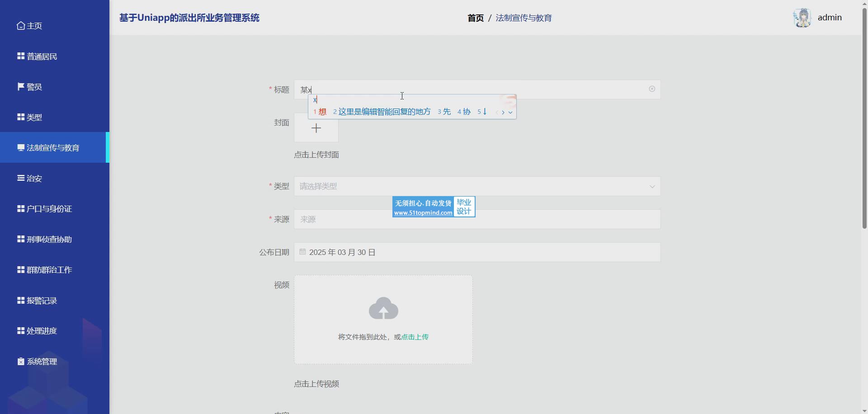This screenshot has height=414, width=868.
Task: Click the clear icon in title field
Action: click(x=652, y=89)
